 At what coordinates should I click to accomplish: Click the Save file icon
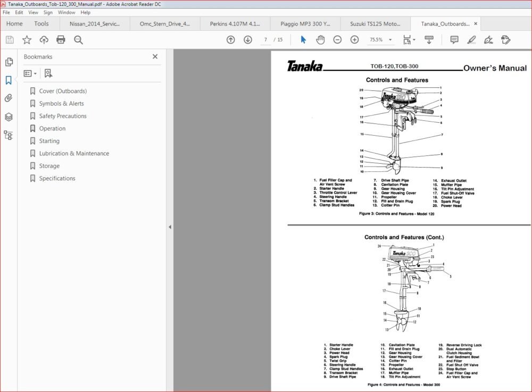click(x=10, y=40)
